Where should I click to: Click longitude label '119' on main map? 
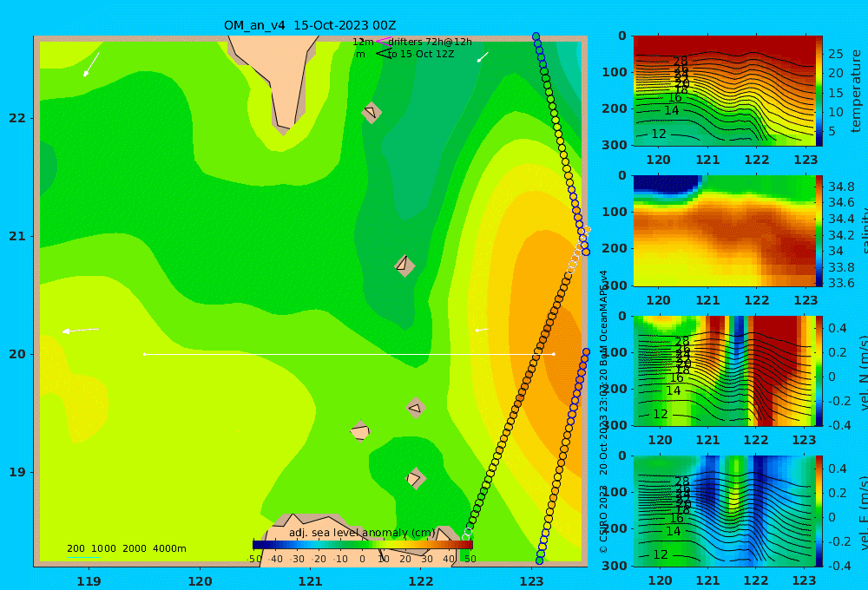89,581
